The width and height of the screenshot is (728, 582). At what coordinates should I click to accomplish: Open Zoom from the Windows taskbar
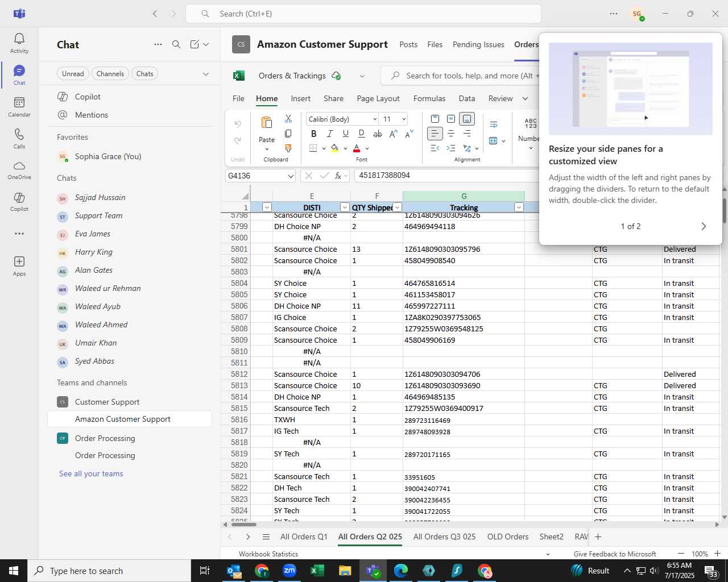tap(289, 571)
